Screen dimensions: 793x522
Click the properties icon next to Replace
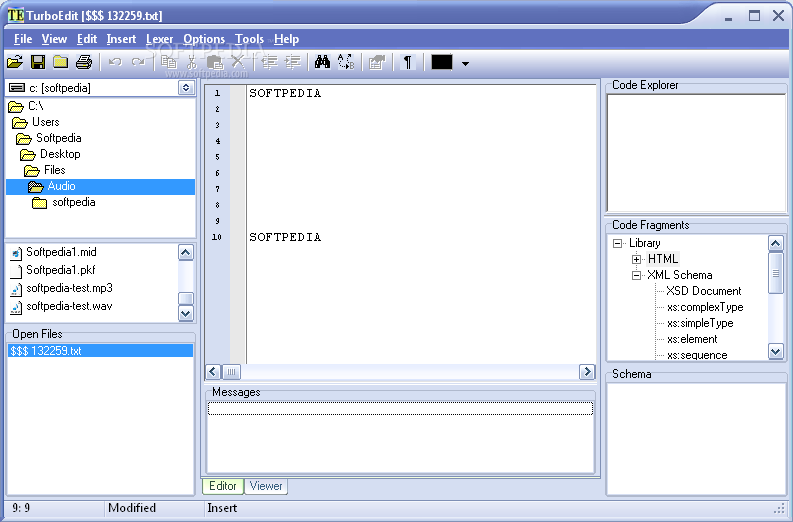[x=377, y=62]
